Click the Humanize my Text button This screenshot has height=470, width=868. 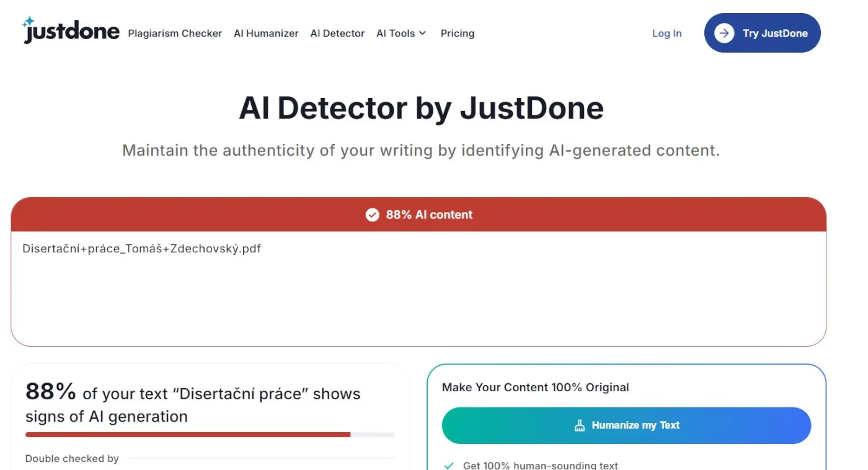[626, 425]
